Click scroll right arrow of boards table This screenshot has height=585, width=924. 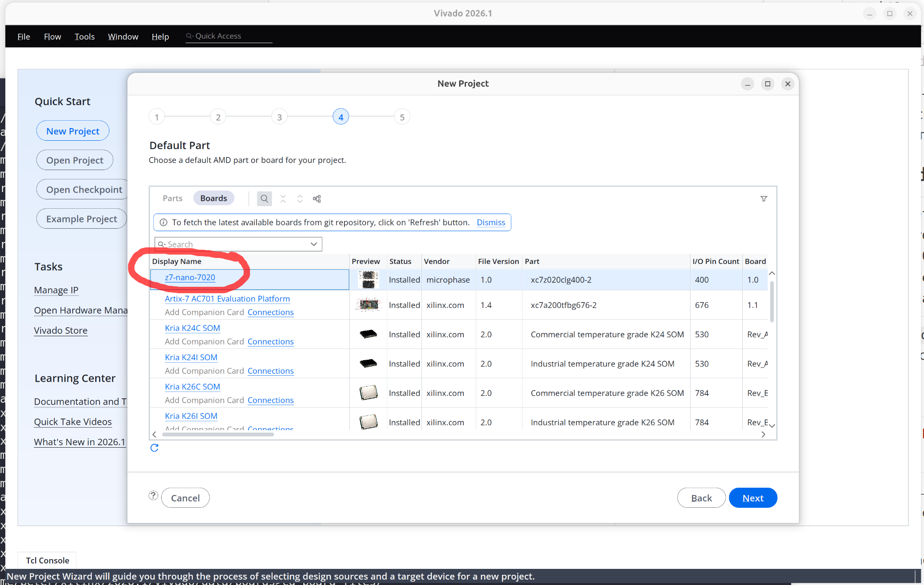(x=763, y=434)
